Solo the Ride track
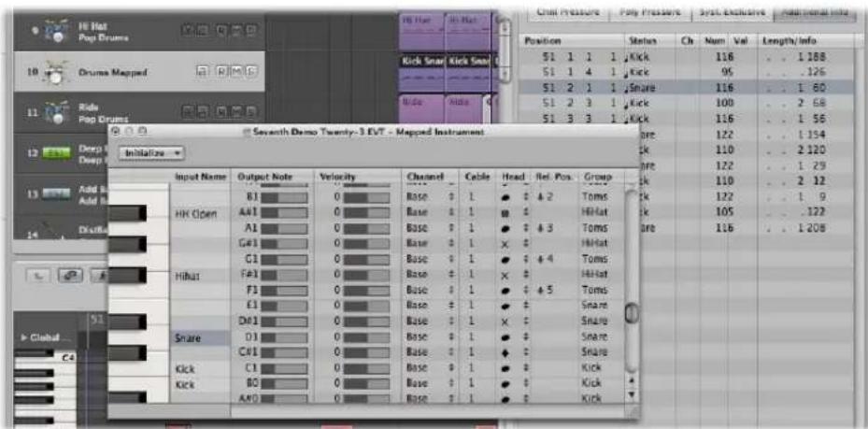The height and width of the screenshot is (429, 868). 250,113
